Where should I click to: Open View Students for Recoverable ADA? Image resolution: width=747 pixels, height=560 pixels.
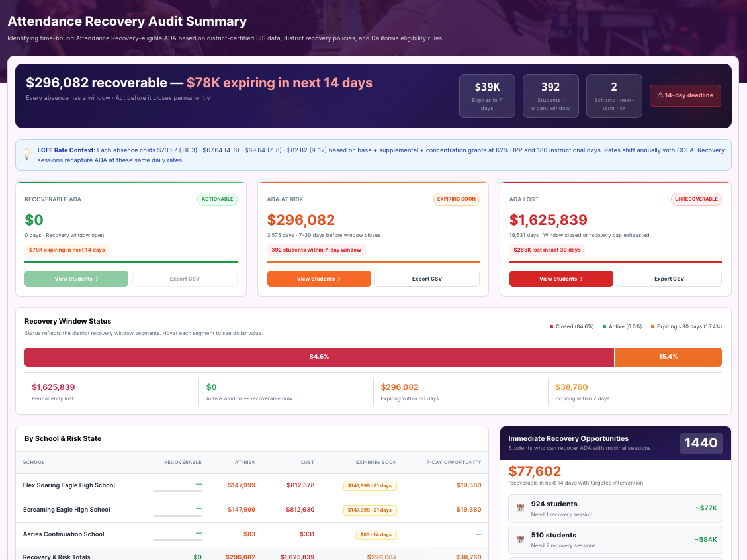[x=76, y=279]
